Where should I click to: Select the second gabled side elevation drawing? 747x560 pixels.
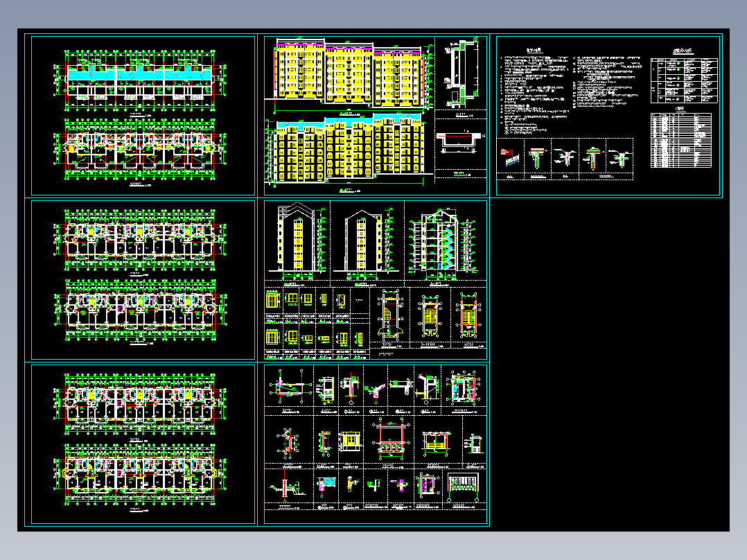pos(363,243)
